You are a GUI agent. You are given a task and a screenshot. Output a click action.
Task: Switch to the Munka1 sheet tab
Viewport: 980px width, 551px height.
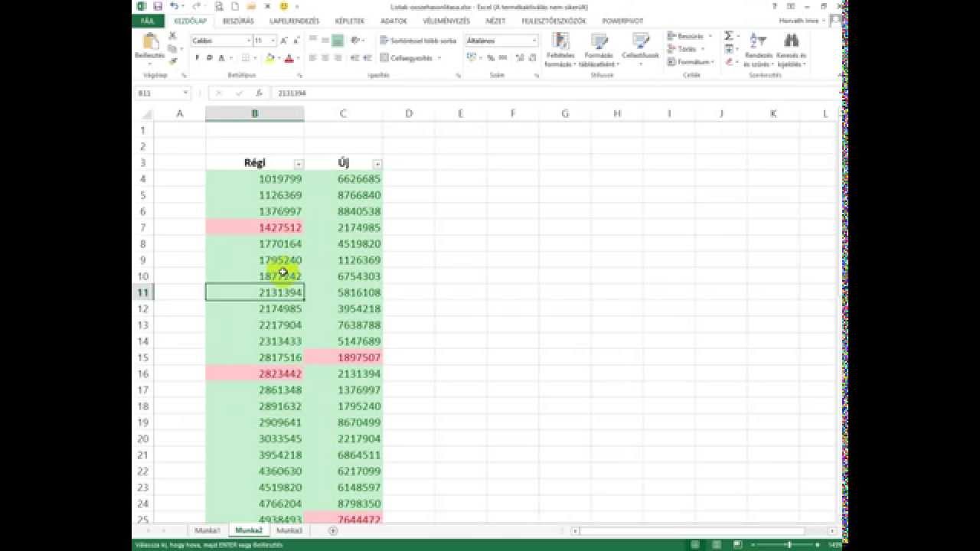tap(207, 530)
